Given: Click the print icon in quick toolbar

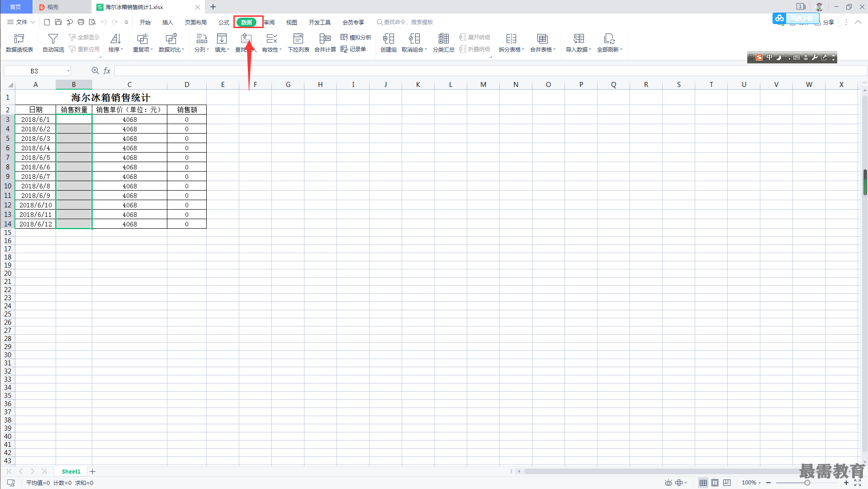Looking at the screenshot, I should 81,22.
